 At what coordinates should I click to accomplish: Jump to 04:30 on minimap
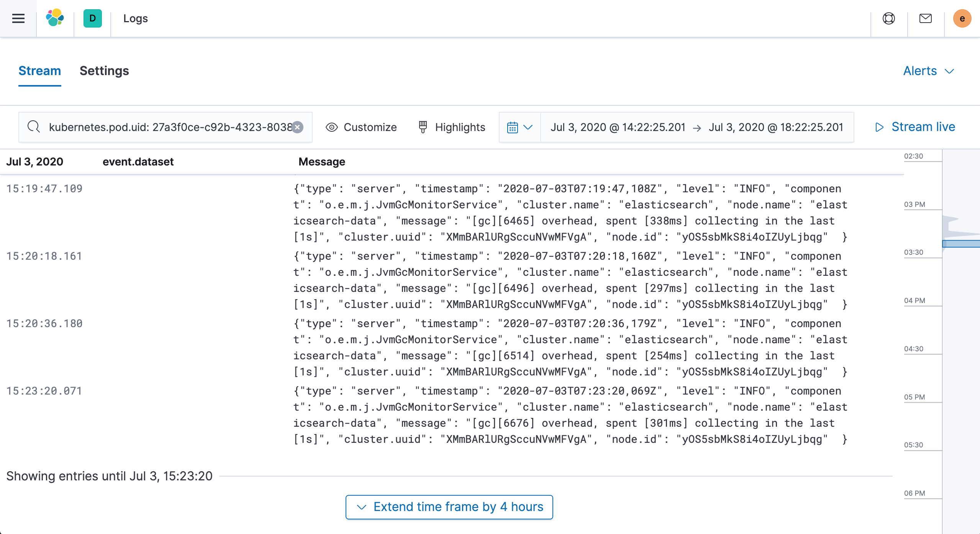pyautogui.click(x=913, y=349)
